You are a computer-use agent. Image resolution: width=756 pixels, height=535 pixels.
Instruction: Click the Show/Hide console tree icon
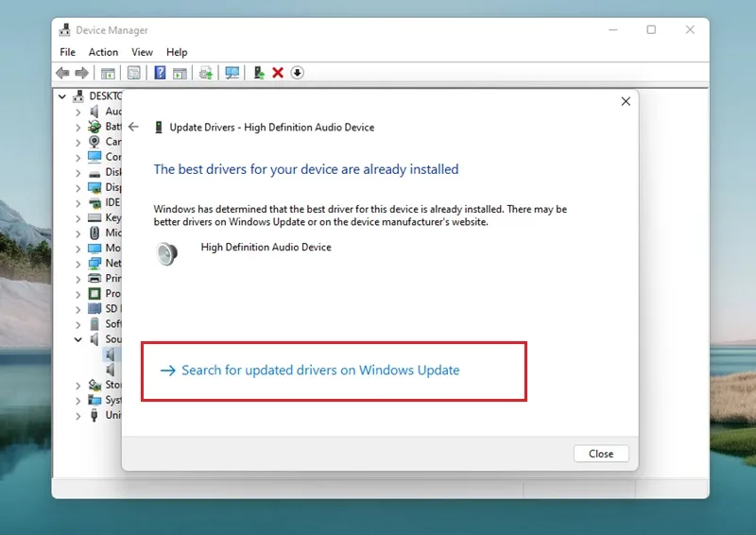(108, 73)
